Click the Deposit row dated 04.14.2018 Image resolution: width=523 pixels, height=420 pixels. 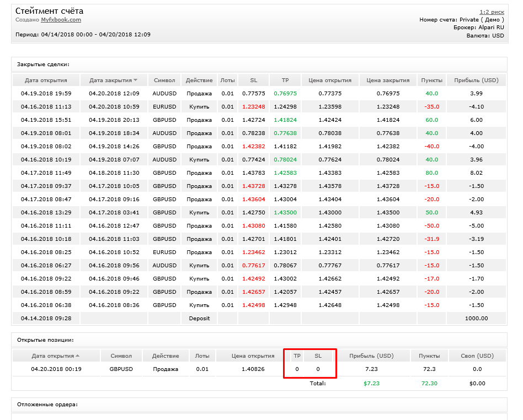pos(259,319)
